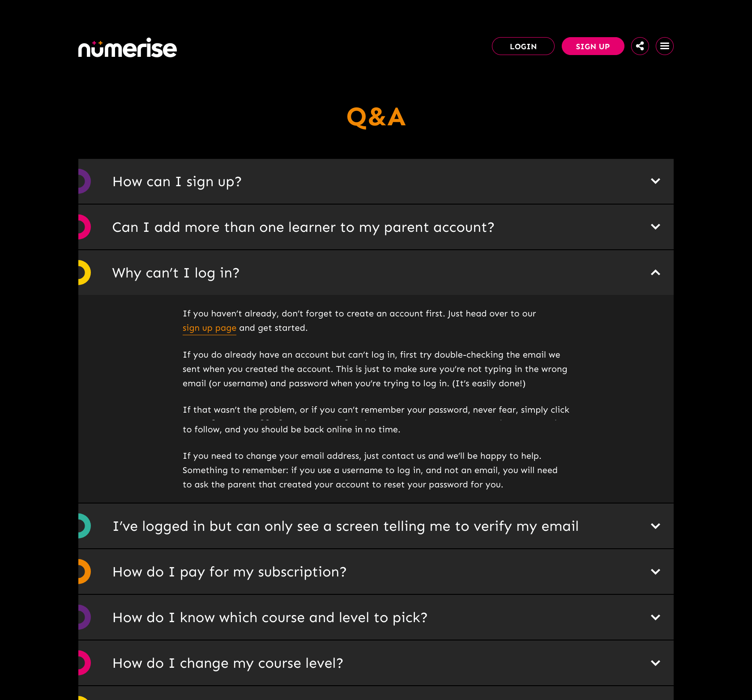Screen dimensions: 752x700
Task: Click the orange ring beside the subscription question
Action: point(84,572)
